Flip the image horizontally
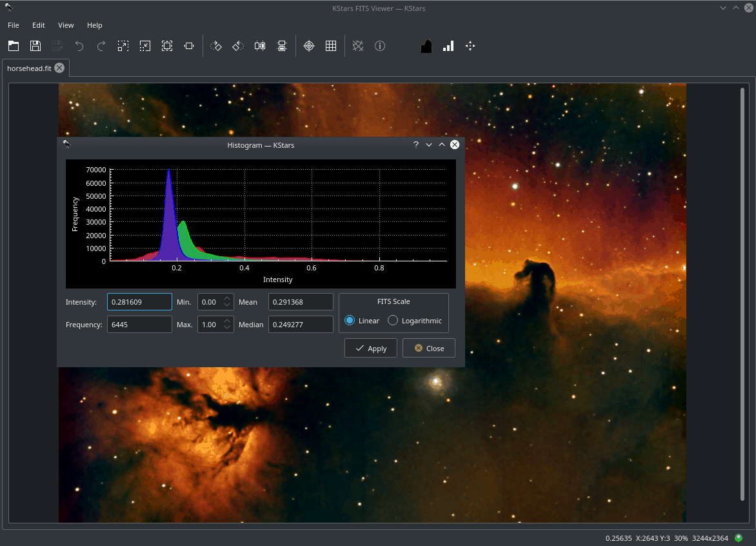This screenshot has width=756, height=546. point(260,46)
